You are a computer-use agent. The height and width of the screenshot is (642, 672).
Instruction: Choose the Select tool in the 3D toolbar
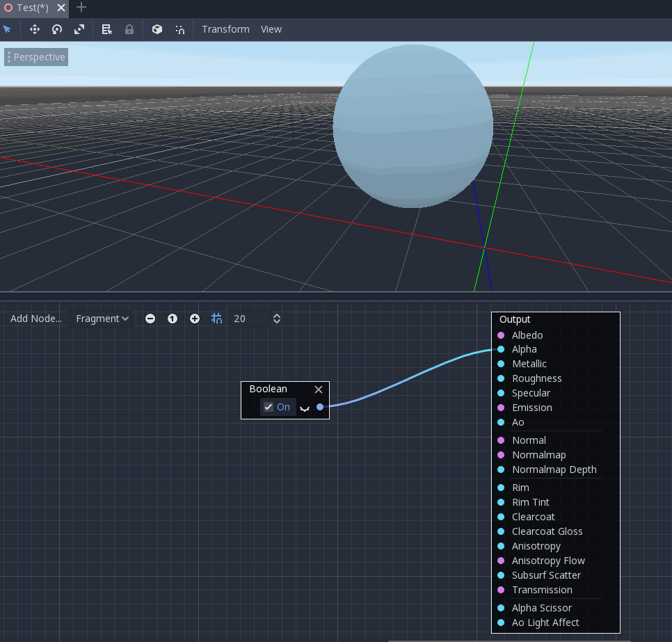[x=8, y=29]
